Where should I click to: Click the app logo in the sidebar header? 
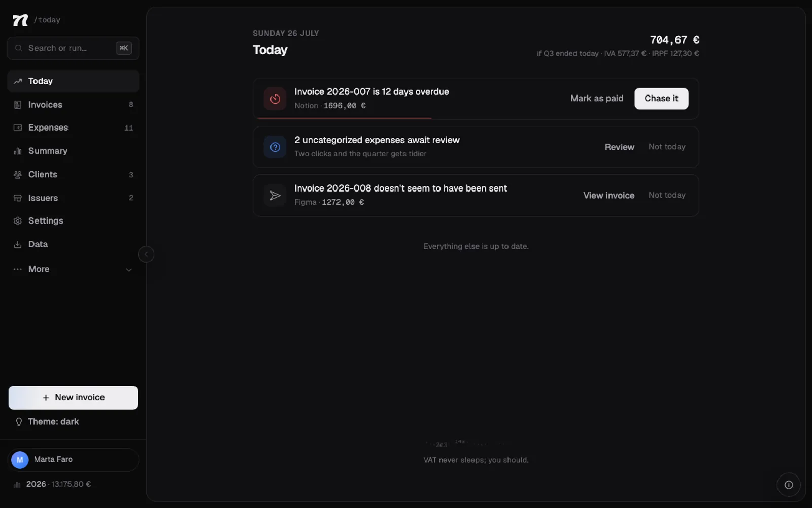coord(20,20)
